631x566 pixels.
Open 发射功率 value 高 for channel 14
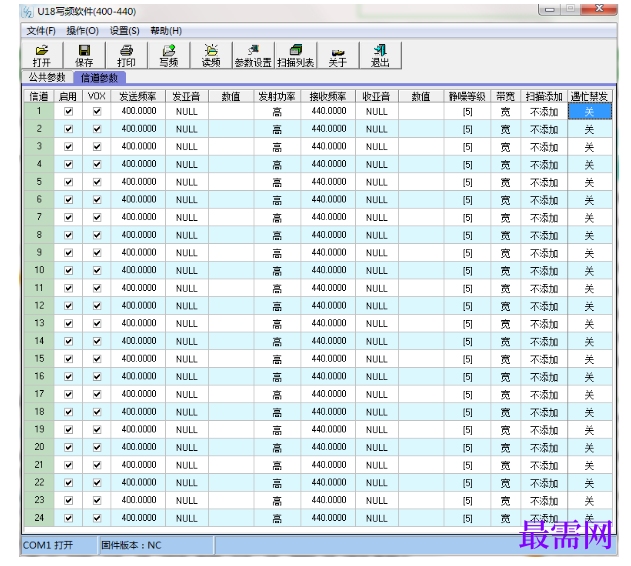point(277,342)
